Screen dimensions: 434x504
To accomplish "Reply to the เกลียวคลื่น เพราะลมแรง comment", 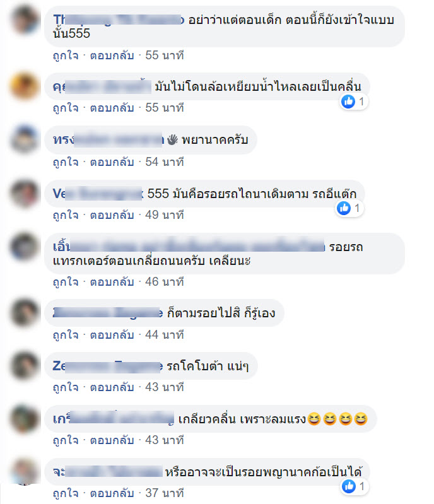I will pyautogui.click(x=112, y=440).
